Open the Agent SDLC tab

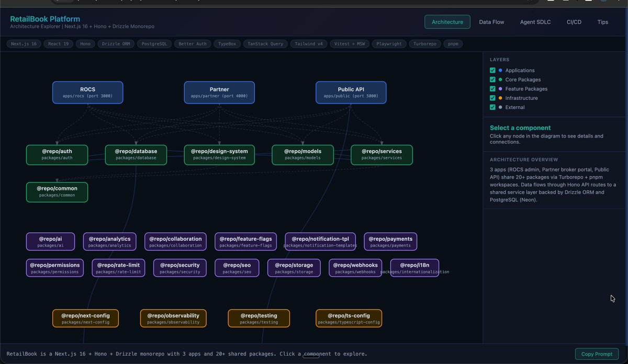click(x=535, y=22)
